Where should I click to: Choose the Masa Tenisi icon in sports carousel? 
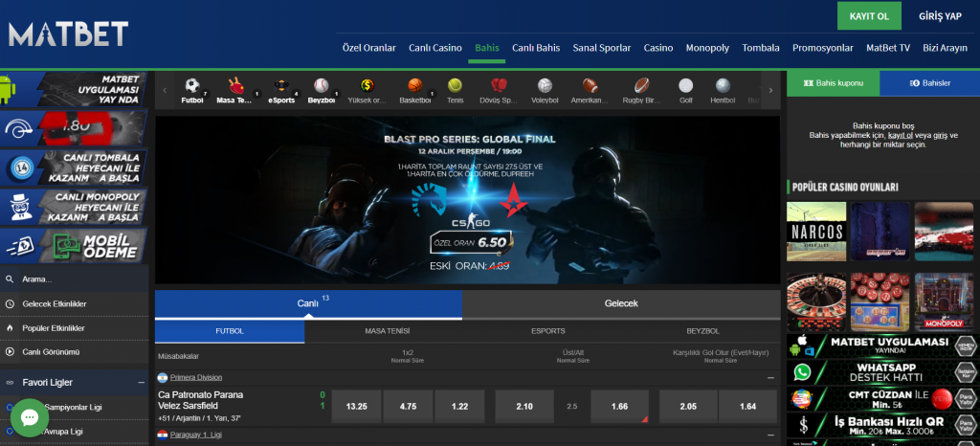[x=234, y=87]
